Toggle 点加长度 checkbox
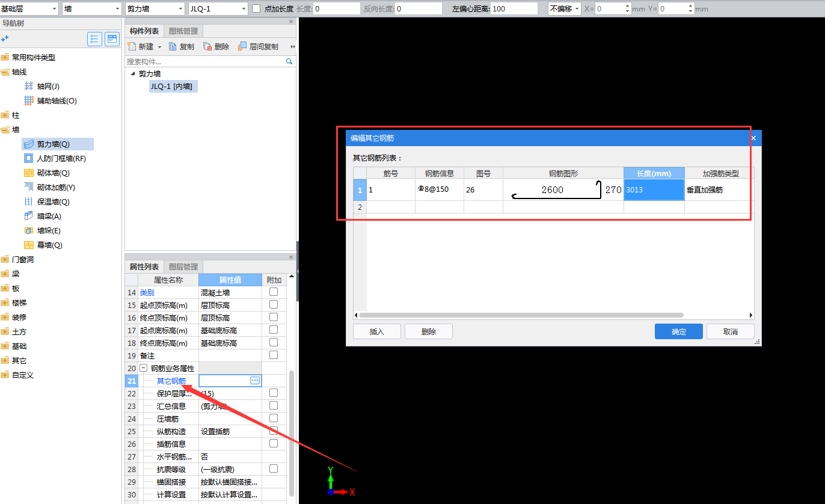Viewport: 825px width, 504px height. point(256,8)
